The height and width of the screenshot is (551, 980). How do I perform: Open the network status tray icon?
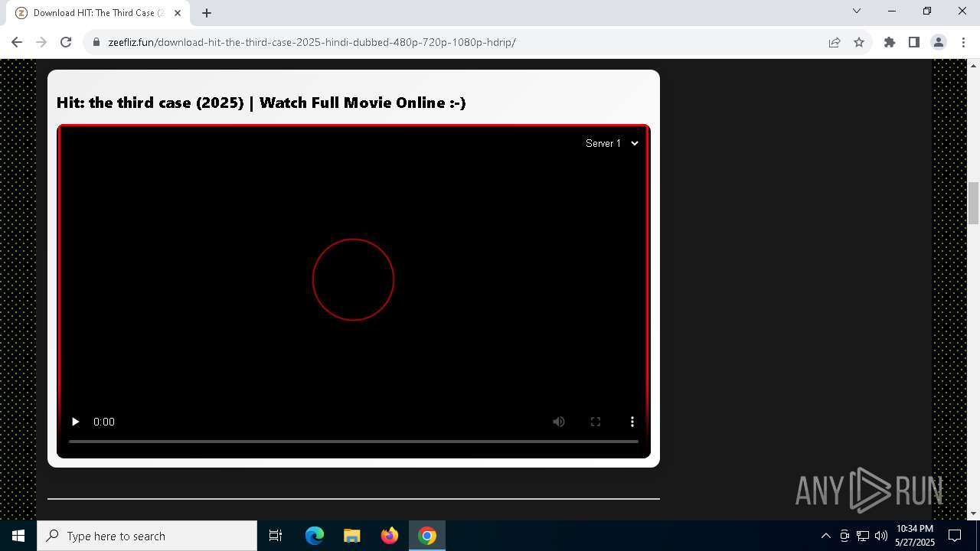pyautogui.click(x=863, y=536)
